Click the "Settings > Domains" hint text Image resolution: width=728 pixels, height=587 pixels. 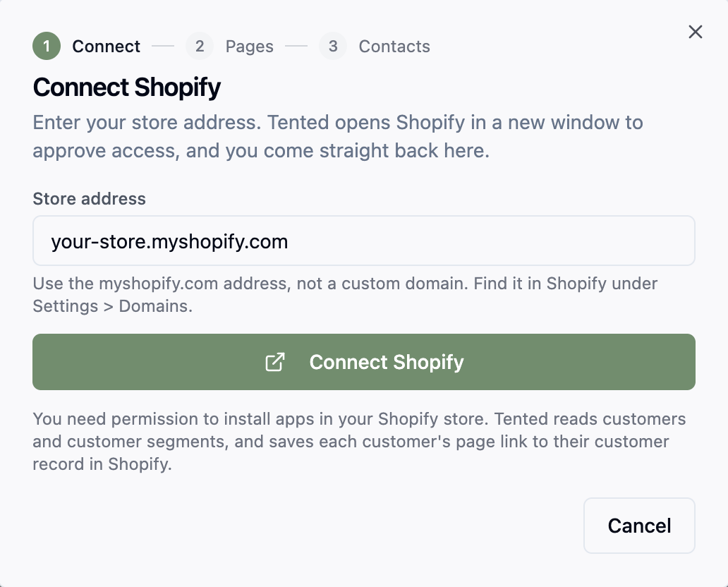[112, 306]
